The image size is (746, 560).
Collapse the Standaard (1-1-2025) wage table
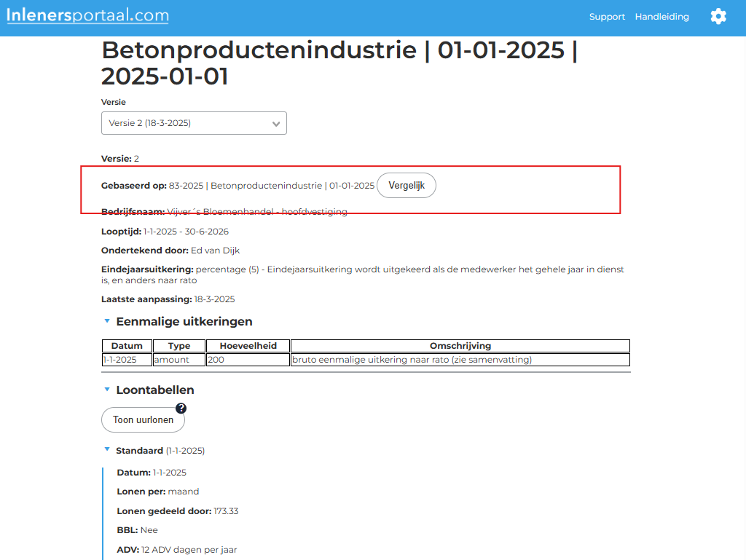point(107,450)
